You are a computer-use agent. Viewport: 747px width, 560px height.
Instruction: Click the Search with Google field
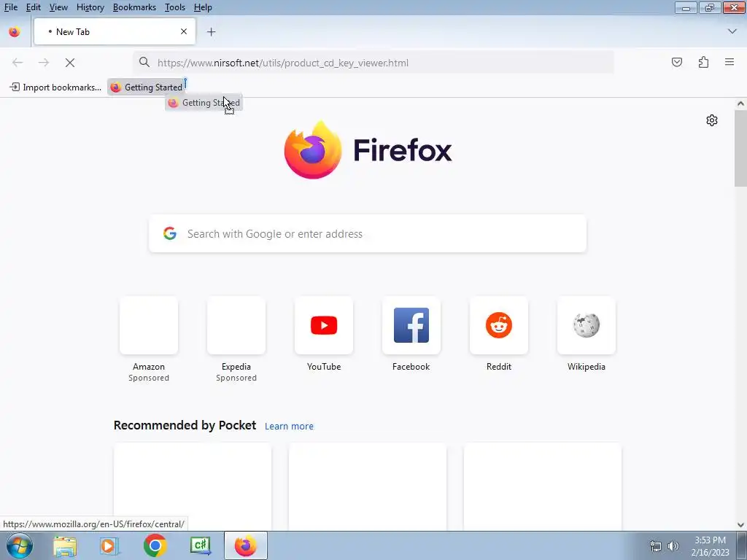[x=368, y=234]
